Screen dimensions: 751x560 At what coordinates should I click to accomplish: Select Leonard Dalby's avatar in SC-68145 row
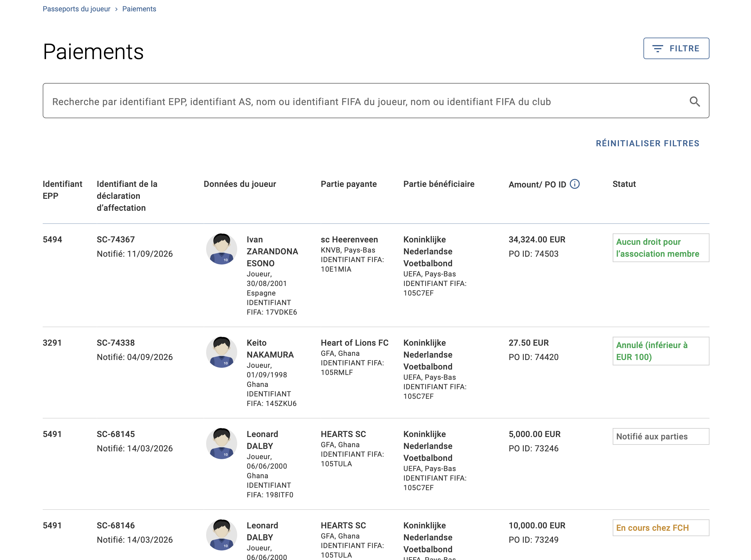[x=221, y=443]
